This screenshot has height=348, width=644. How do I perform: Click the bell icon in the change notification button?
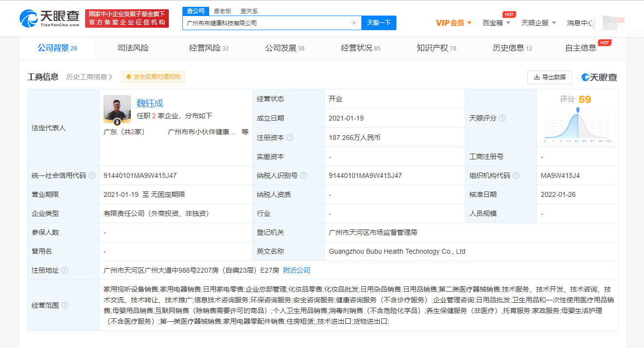129,77
